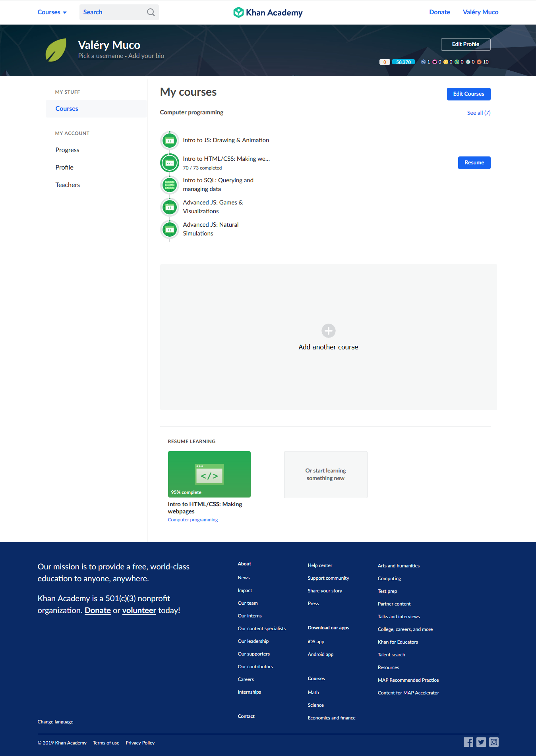Open the Valéry Muco account menu
This screenshot has height=756, width=536.
[x=480, y=12]
